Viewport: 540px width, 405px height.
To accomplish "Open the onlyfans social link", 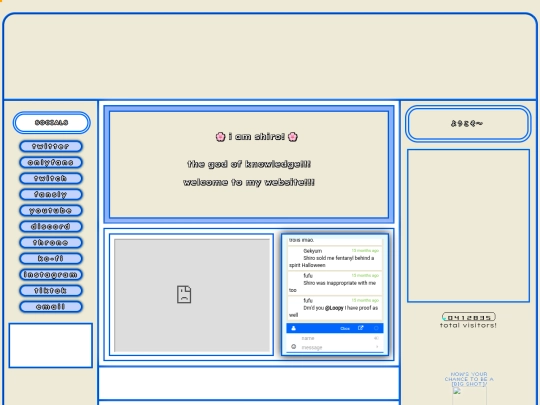I will (51, 162).
